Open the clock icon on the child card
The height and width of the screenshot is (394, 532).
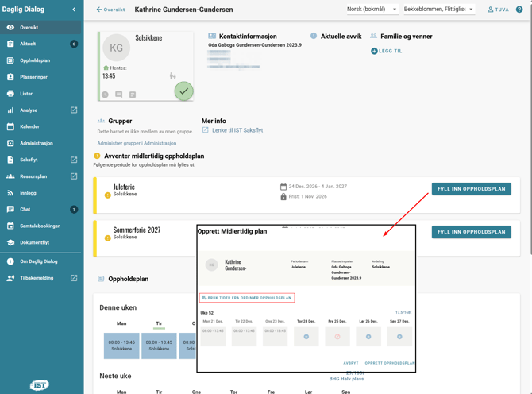tap(105, 95)
